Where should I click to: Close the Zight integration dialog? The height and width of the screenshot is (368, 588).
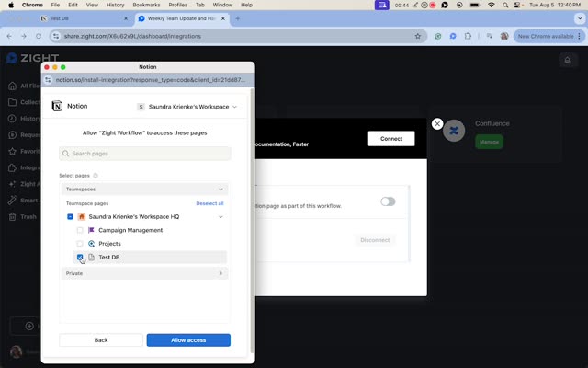coord(437,123)
